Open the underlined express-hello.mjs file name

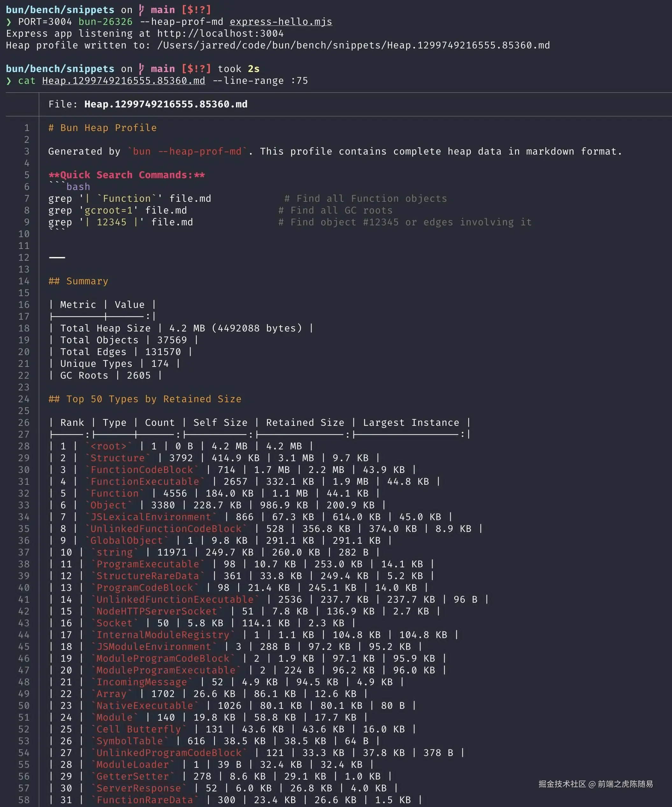pos(281,22)
